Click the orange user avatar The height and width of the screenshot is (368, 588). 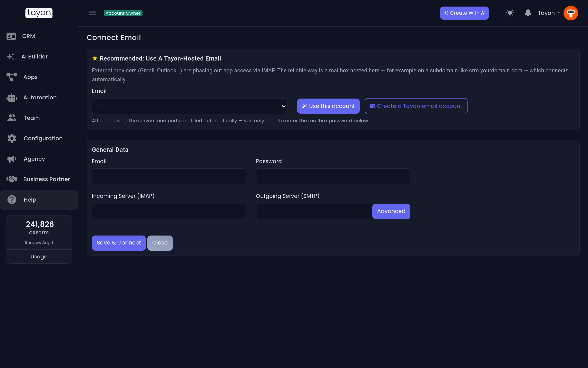tap(571, 13)
